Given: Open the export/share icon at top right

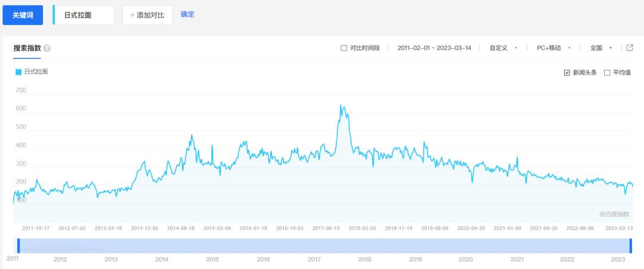Looking at the screenshot, I should click(x=630, y=48).
